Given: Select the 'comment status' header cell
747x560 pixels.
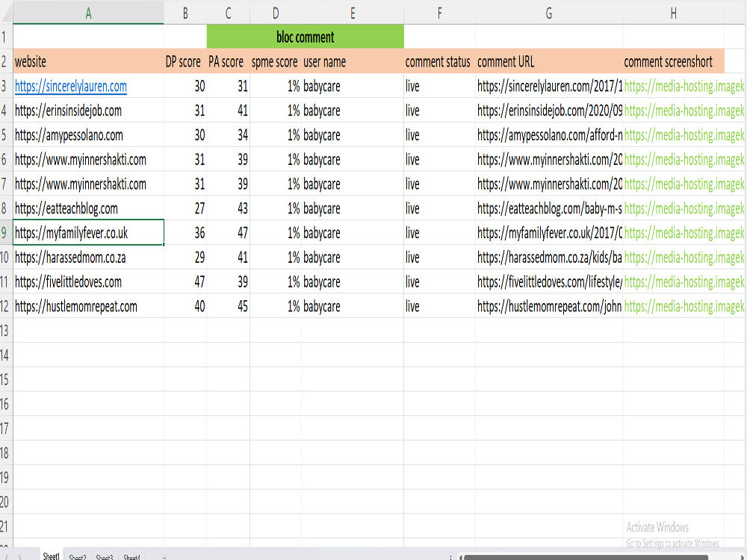Looking at the screenshot, I should 439,61.
